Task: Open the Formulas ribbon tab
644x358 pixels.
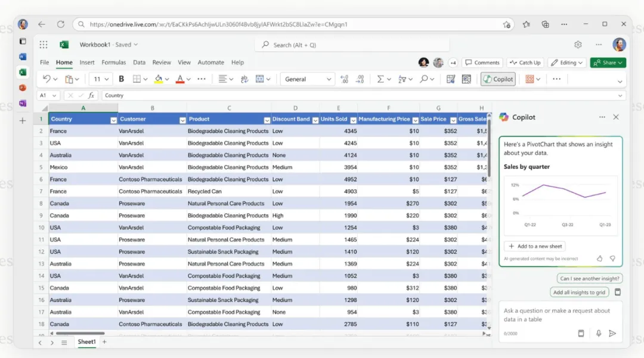Action: (113, 63)
